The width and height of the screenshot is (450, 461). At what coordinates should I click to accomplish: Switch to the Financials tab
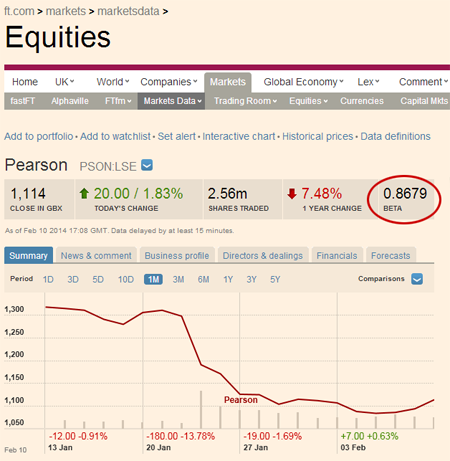[337, 255]
